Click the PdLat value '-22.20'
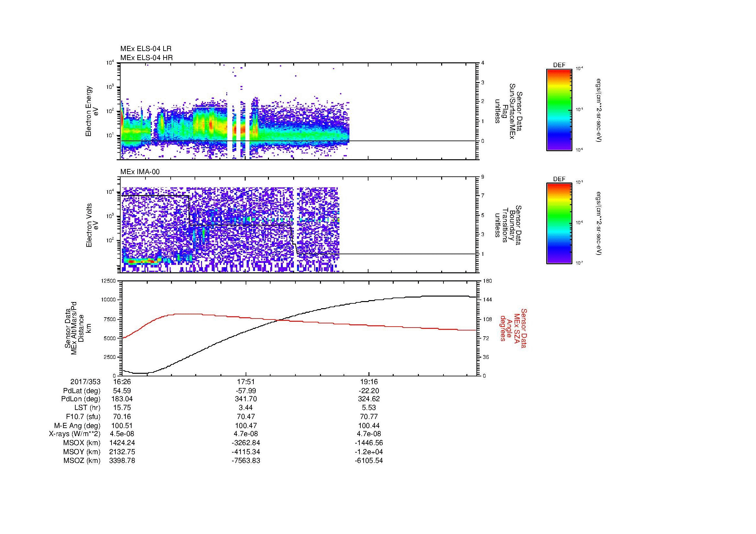The image size is (756, 534). 369,391
